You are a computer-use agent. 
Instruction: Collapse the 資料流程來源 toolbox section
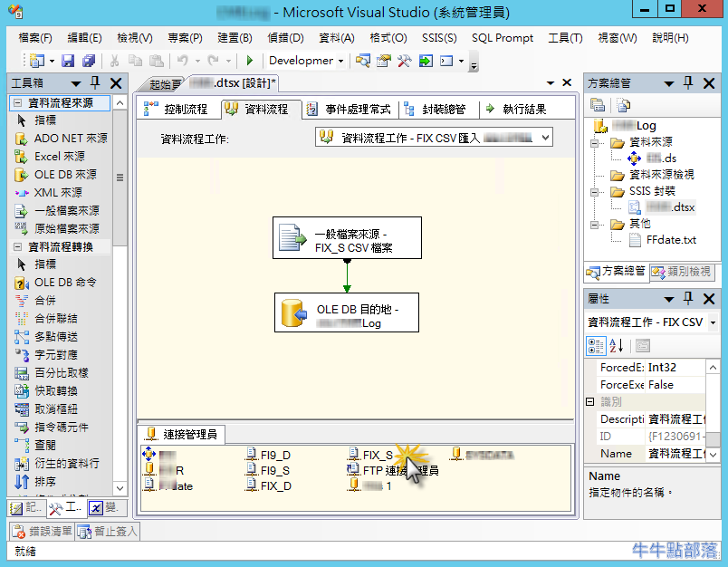[18, 102]
